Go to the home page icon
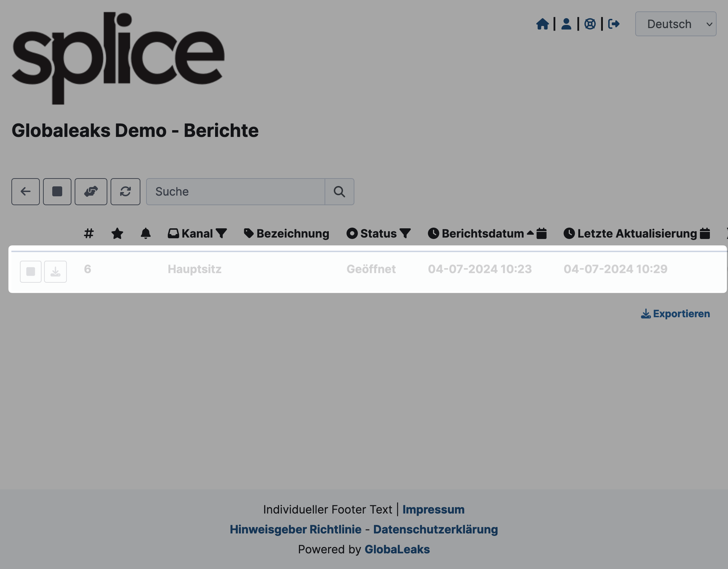 click(x=542, y=24)
